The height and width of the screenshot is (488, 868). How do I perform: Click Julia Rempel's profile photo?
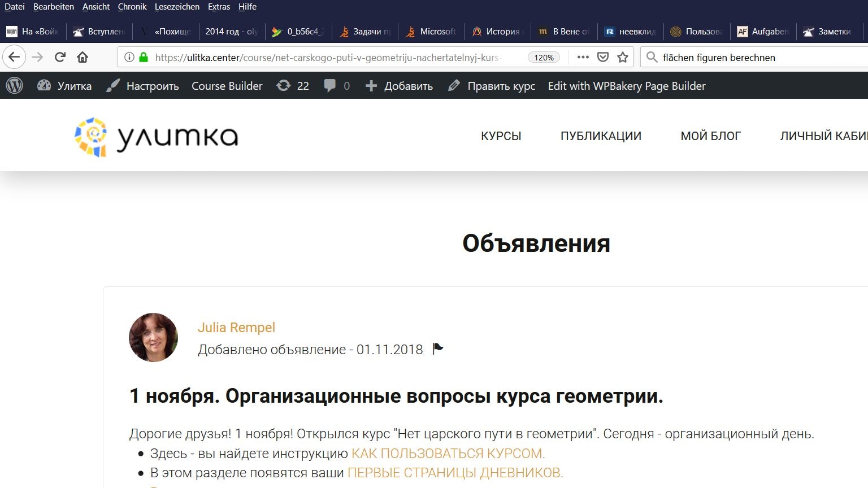pos(153,337)
